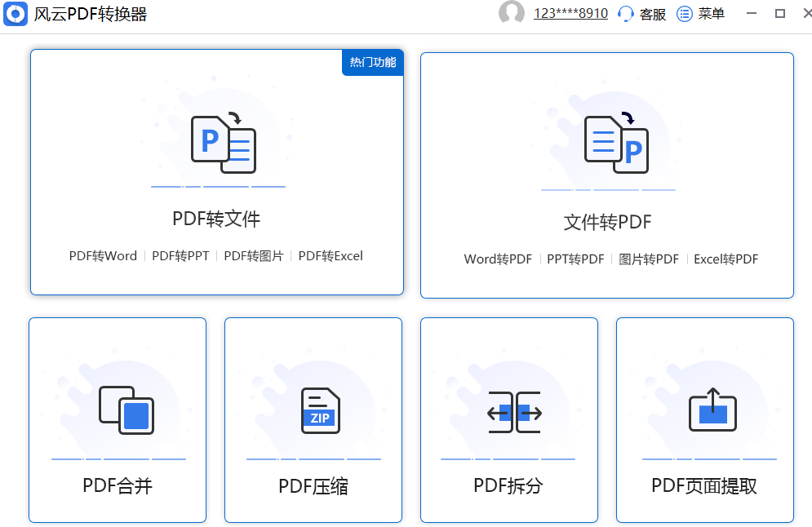Click the 客服 headset icon
This screenshot has width=812, height=527.
(x=626, y=14)
